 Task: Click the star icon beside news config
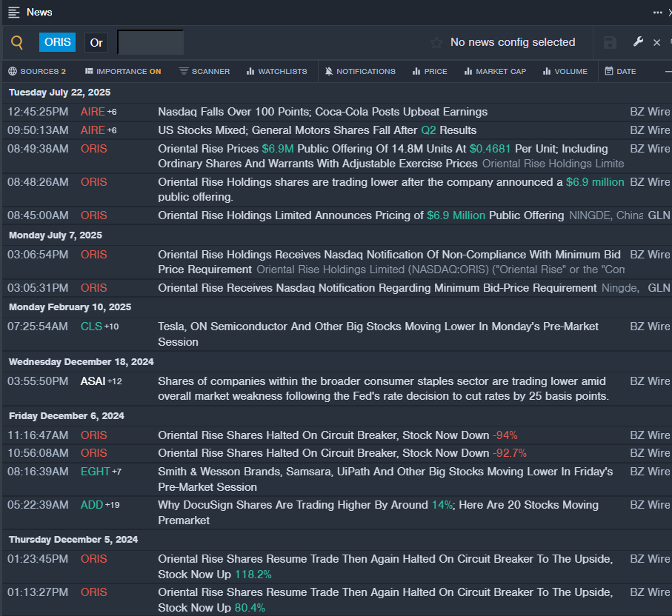(x=436, y=42)
